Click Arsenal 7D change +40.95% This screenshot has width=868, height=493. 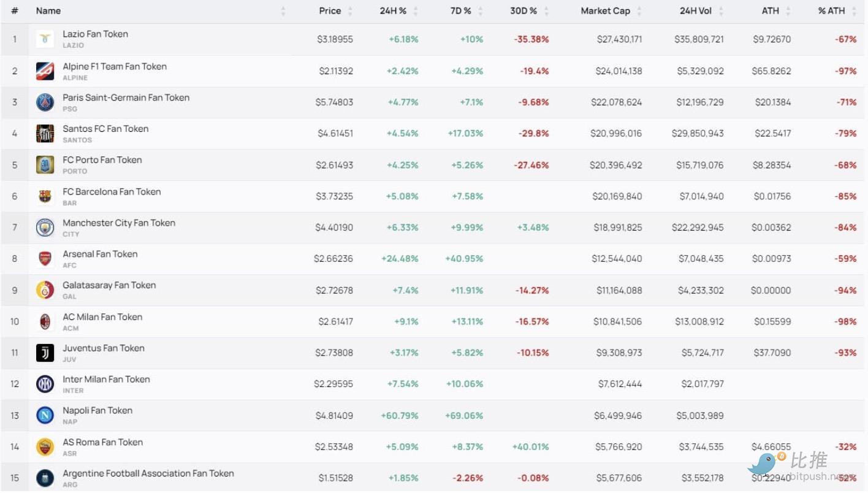(464, 259)
